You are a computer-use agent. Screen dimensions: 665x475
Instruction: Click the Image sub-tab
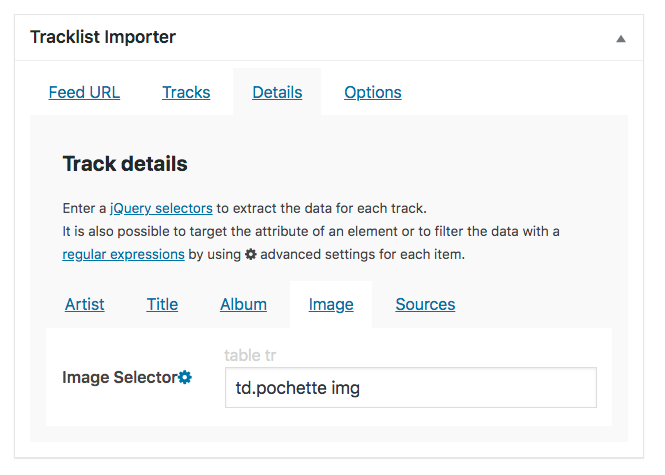[x=331, y=304]
